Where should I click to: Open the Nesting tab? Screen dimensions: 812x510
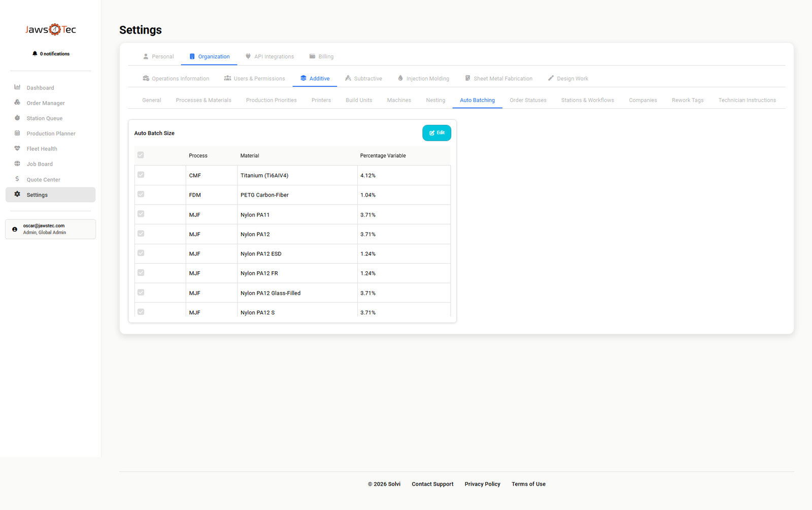(x=435, y=100)
